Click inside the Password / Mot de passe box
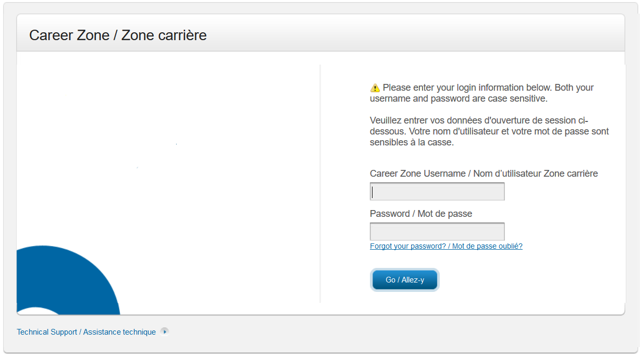The image size is (644, 356). click(437, 231)
